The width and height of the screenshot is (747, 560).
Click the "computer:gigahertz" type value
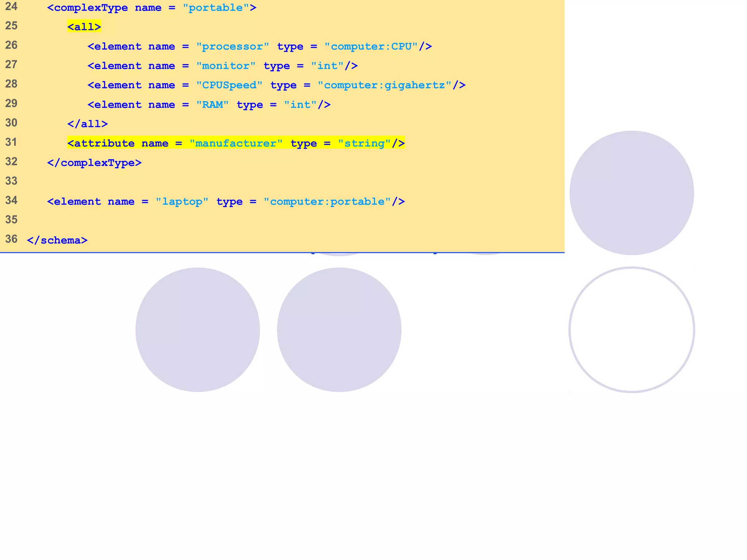pos(384,85)
